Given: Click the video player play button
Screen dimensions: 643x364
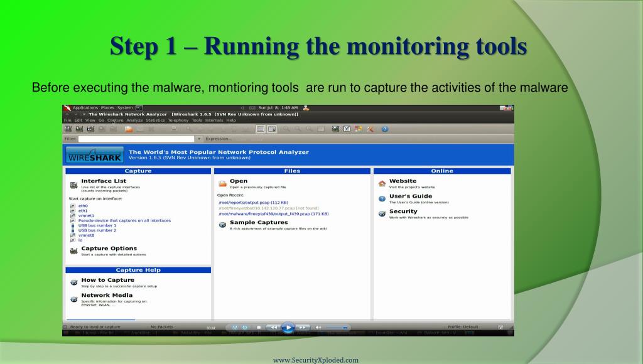Looking at the screenshot, I should [x=288, y=328].
